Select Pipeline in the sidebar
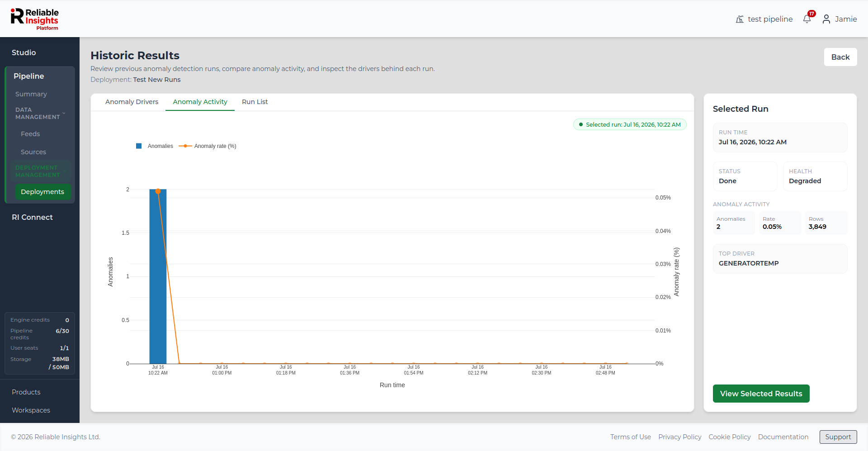 [x=28, y=76]
